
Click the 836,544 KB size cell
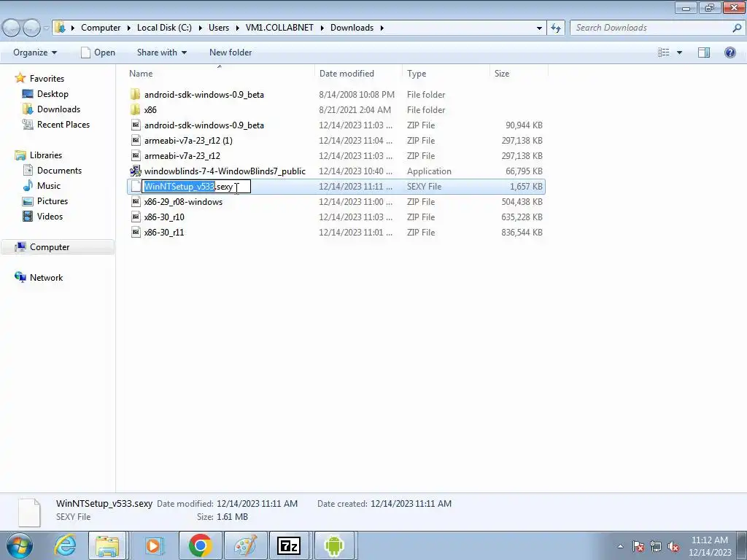522,232
